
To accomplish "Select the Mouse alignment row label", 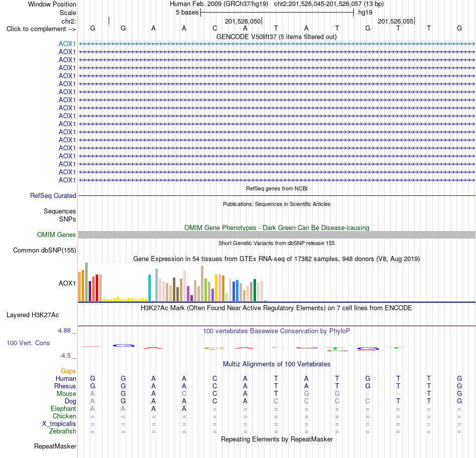I will pyautogui.click(x=66, y=394).
